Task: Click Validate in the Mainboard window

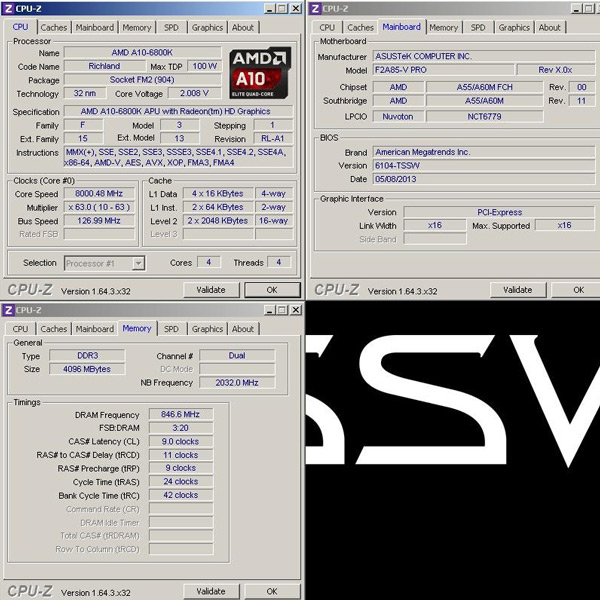Action: [518, 290]
